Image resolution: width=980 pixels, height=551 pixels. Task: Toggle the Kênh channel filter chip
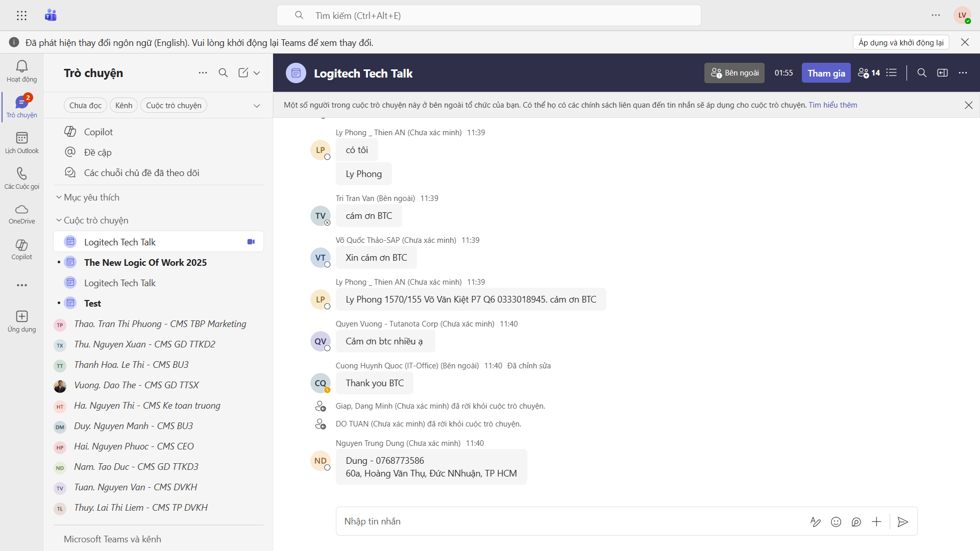pyautogui.click(x=124, y=106)
